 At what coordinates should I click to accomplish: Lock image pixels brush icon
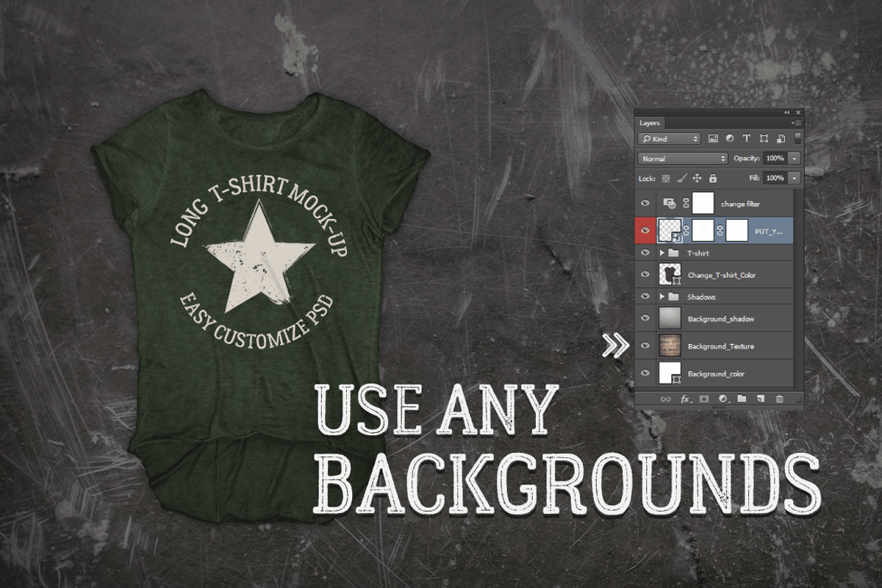[x=682, y=178]
